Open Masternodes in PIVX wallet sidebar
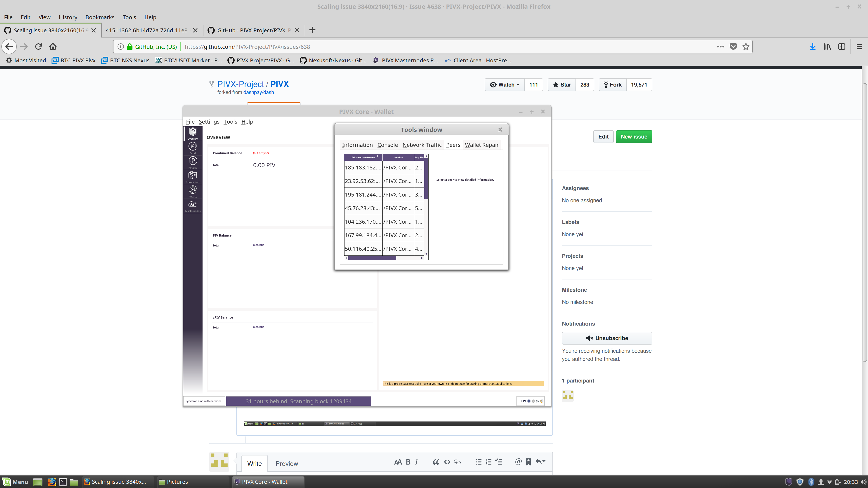The width and height of the screenshot is (868, 488). pyautogui.click(x=193, y=206)
